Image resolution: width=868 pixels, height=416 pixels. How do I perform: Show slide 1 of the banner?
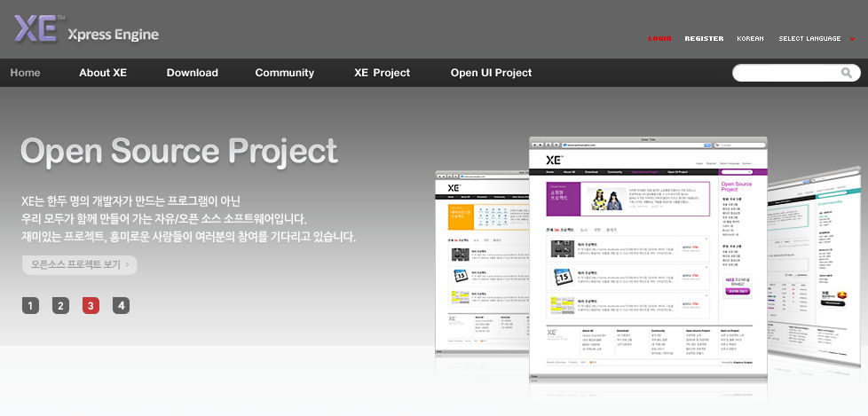coord(30,305)
